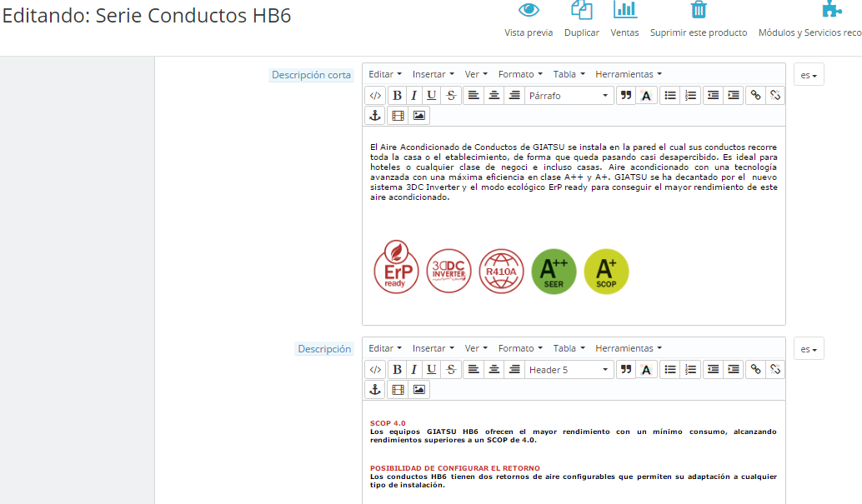Screen dimensions: 862x504
Task: Click POSIBILIDAD DE CONFIGURAR EL RETORNO heading
Action: tap(454, 468)
